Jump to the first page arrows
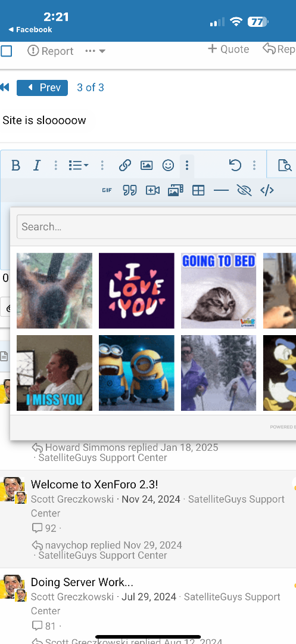 coord(5,88)
